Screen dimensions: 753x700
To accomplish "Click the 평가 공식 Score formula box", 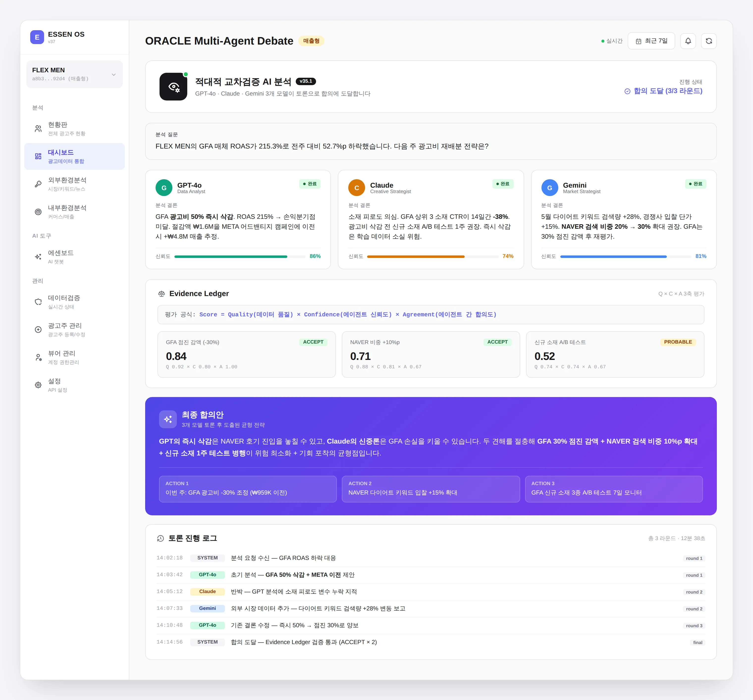I will 431,315.
